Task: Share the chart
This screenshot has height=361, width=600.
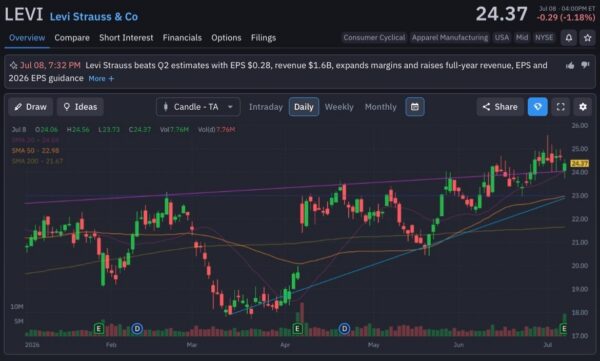Action: coord(500,107)
